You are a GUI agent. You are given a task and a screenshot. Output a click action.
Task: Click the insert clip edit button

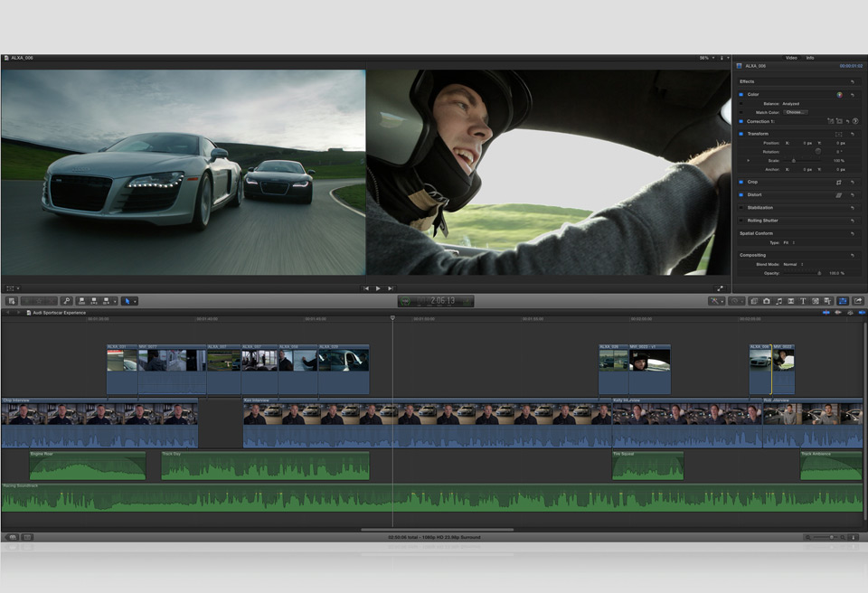coord(94,301)
